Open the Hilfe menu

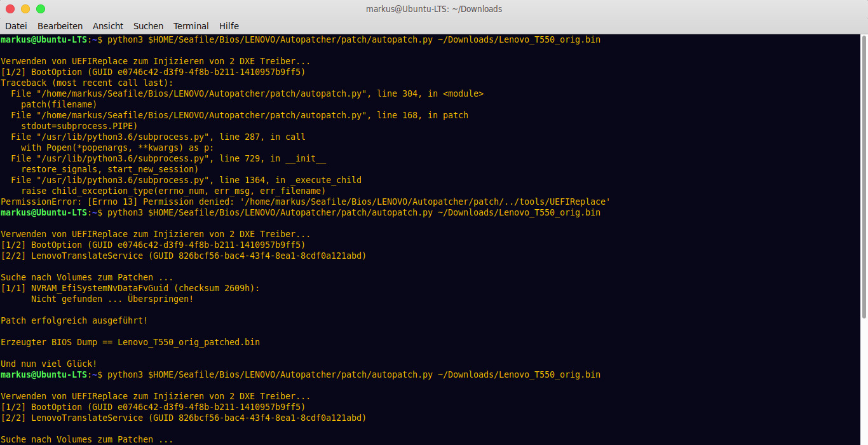click(x=229, y=26)
